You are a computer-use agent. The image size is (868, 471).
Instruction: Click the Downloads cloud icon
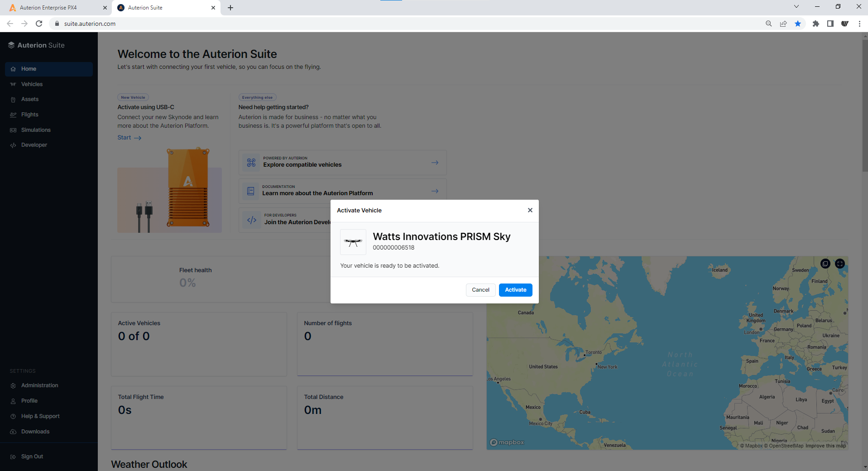(x=13, y=432)
